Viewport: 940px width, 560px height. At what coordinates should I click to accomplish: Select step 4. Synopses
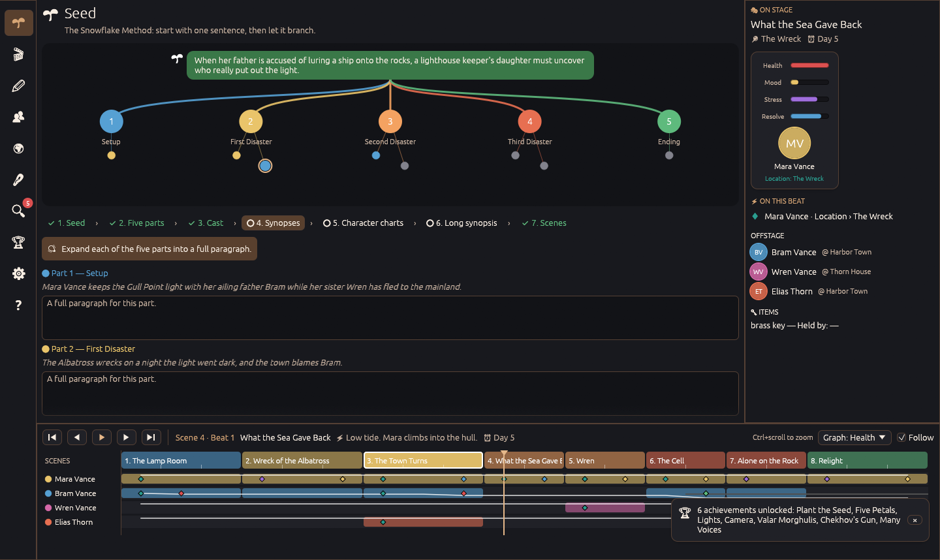(x=273, y=223)
